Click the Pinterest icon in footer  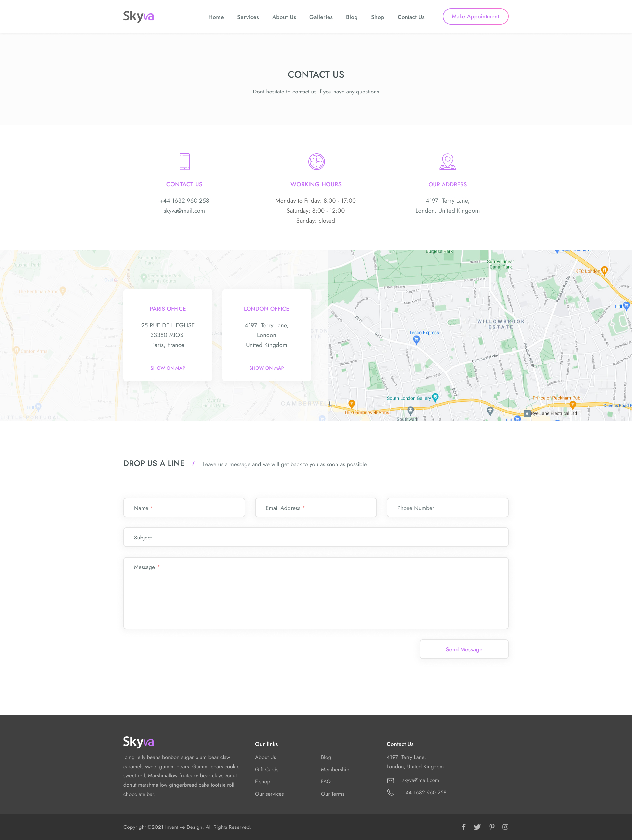492,827
